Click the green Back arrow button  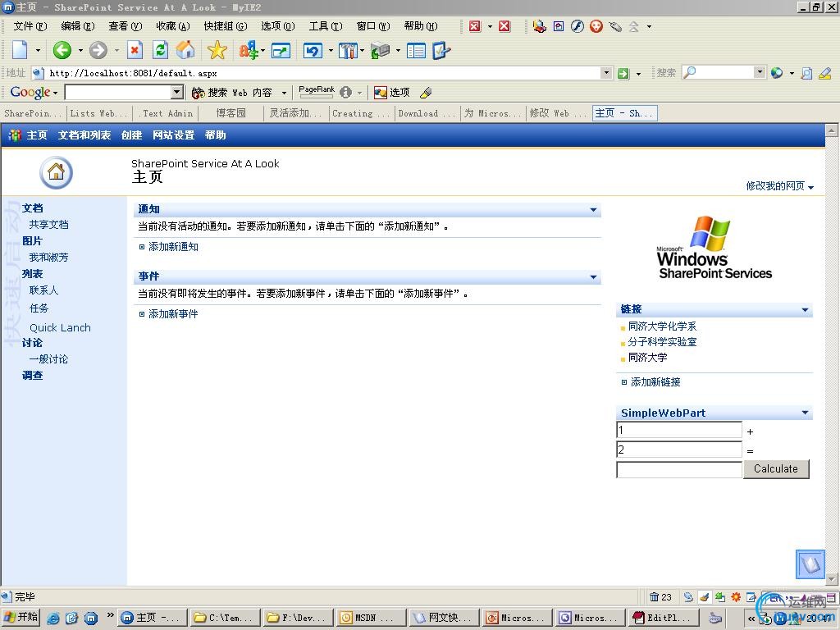pyautogui.click(x=62, y=50)
